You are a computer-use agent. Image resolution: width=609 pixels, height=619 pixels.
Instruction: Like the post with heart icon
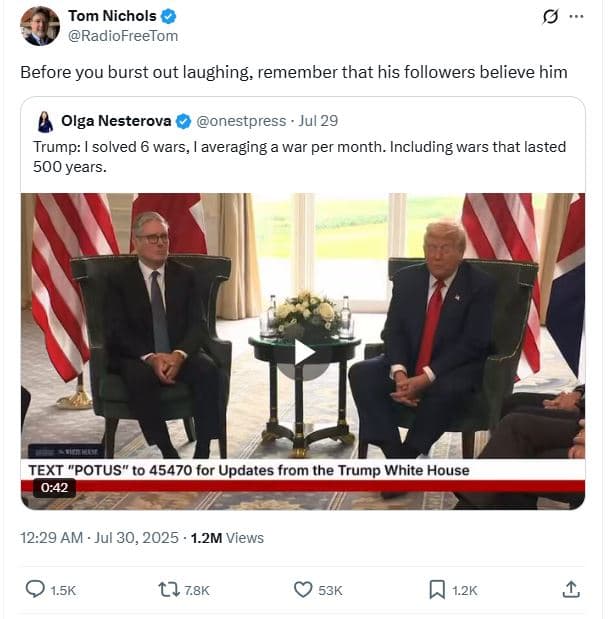tap(303, 590)
